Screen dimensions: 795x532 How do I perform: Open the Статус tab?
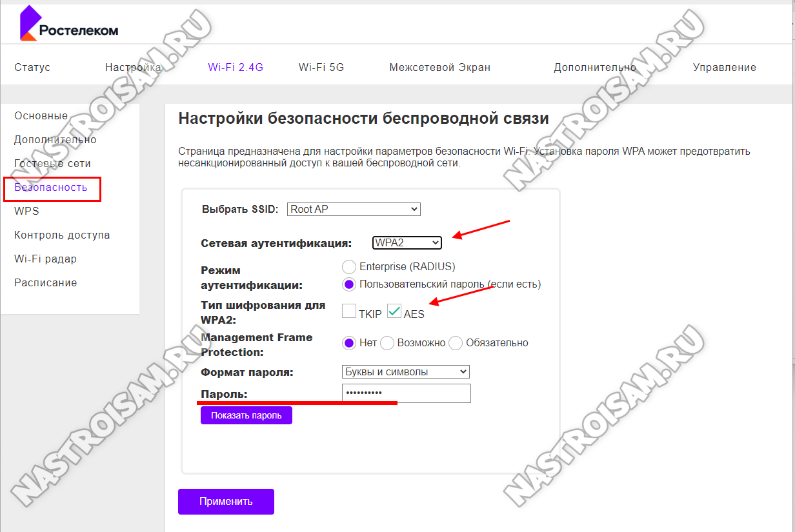32,67
